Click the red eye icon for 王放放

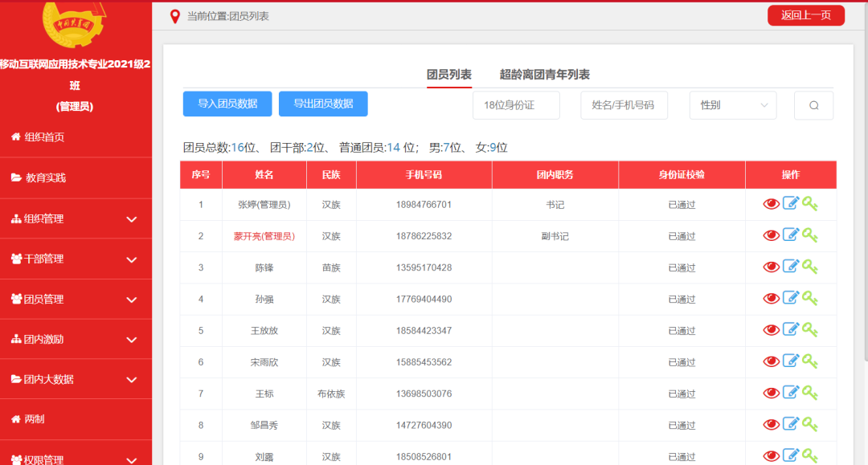(x=771, y=330)
